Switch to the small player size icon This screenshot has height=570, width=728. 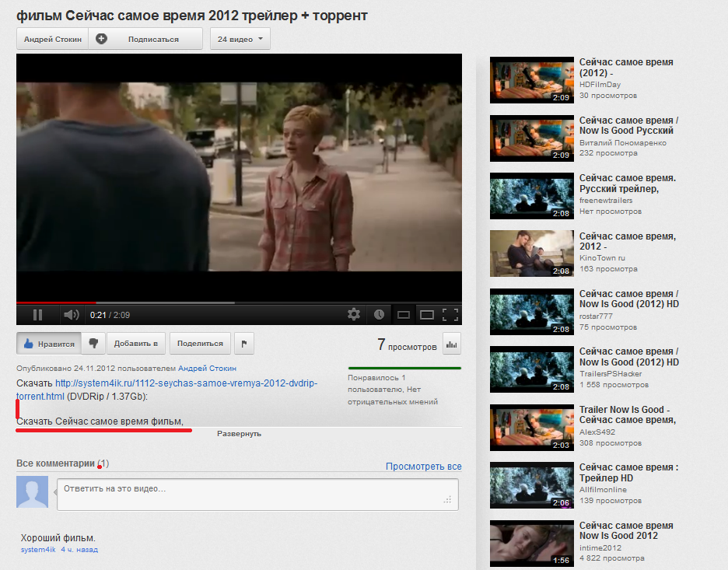(404, 315)
